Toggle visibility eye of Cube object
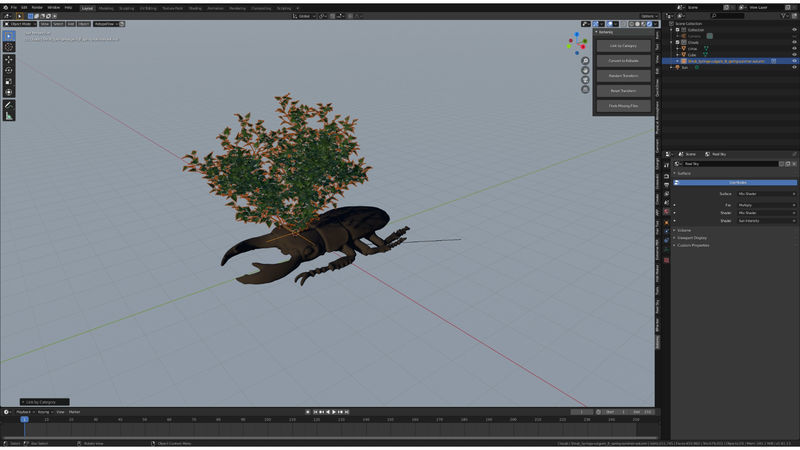The image size is (800, 450). [x=794, y=55]
